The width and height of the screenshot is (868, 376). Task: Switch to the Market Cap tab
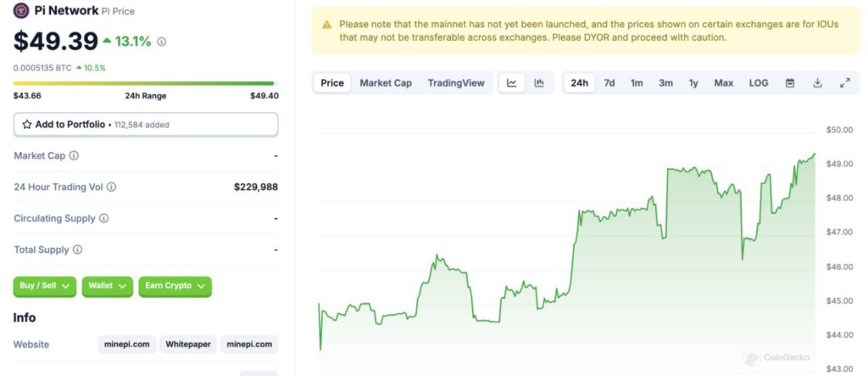(x=386, y=83)
